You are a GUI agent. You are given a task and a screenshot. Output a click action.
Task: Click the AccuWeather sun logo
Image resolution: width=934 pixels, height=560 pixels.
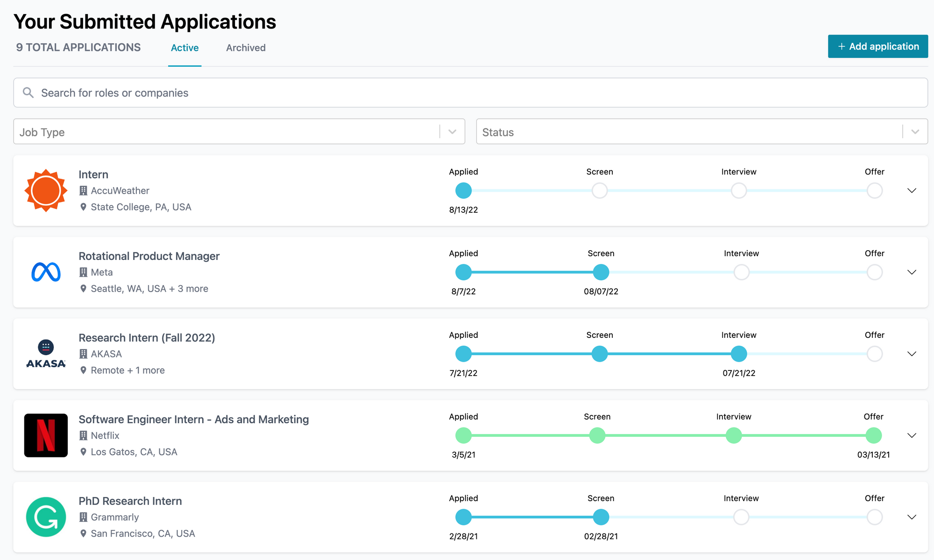(x=45, y=190)
